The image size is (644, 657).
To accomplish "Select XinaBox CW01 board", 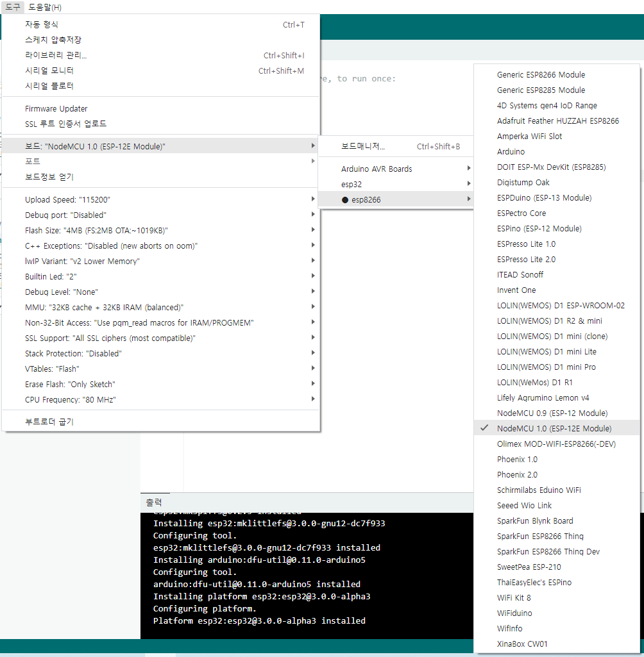I will [557, 644].
